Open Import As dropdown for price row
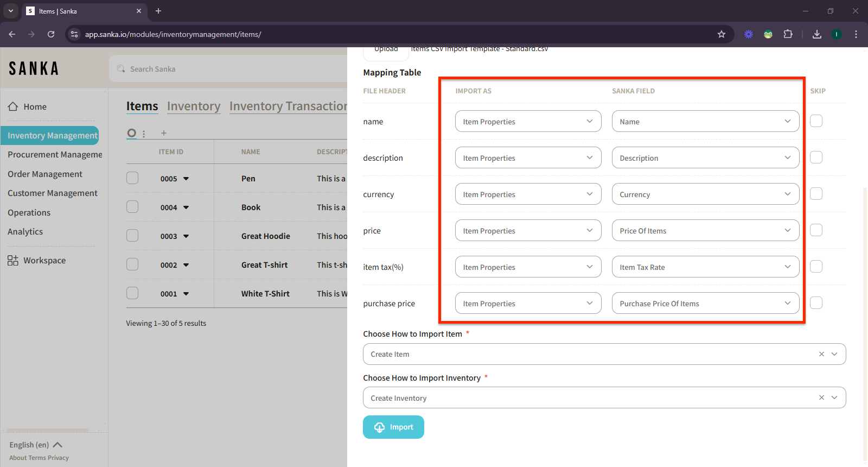 click(528, 231)
